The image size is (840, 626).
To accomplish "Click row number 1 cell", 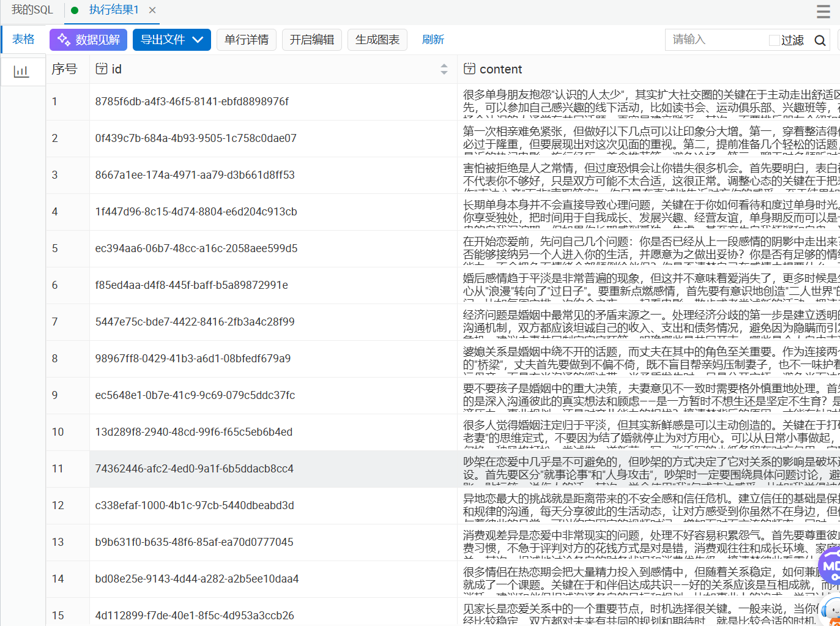I will [67, 102].
